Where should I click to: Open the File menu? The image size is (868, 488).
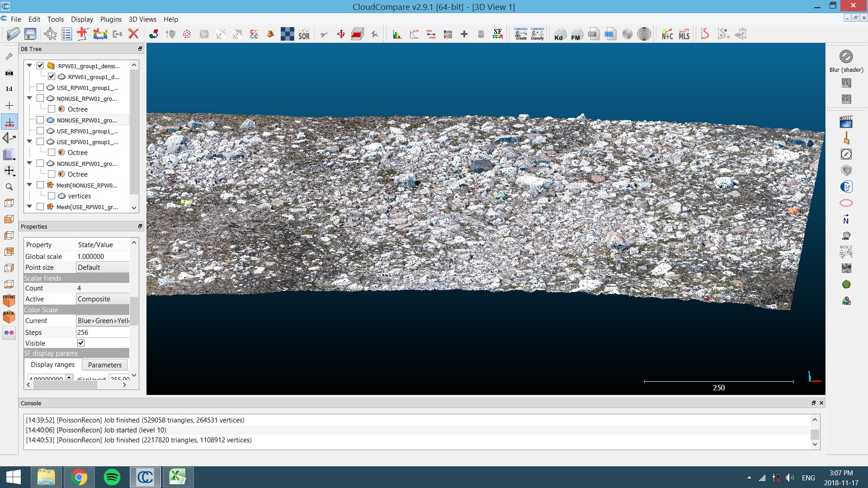coord(16,19)
